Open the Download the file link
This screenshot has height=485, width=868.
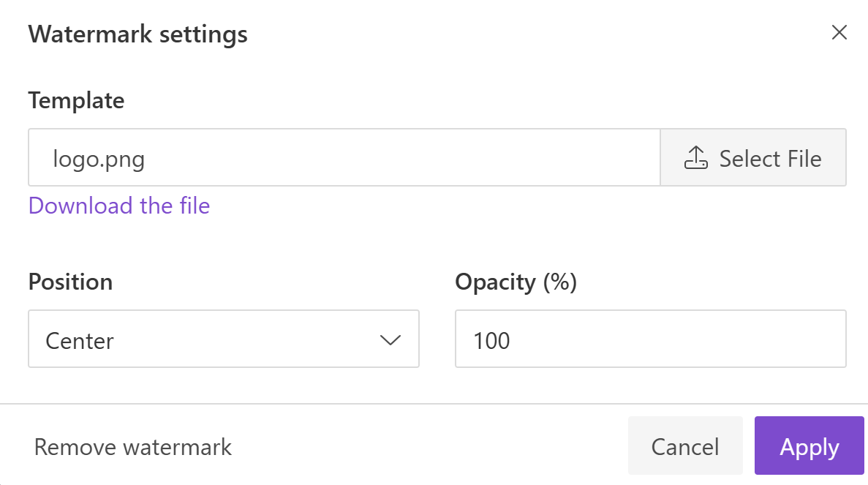click(x=119, y=206)
